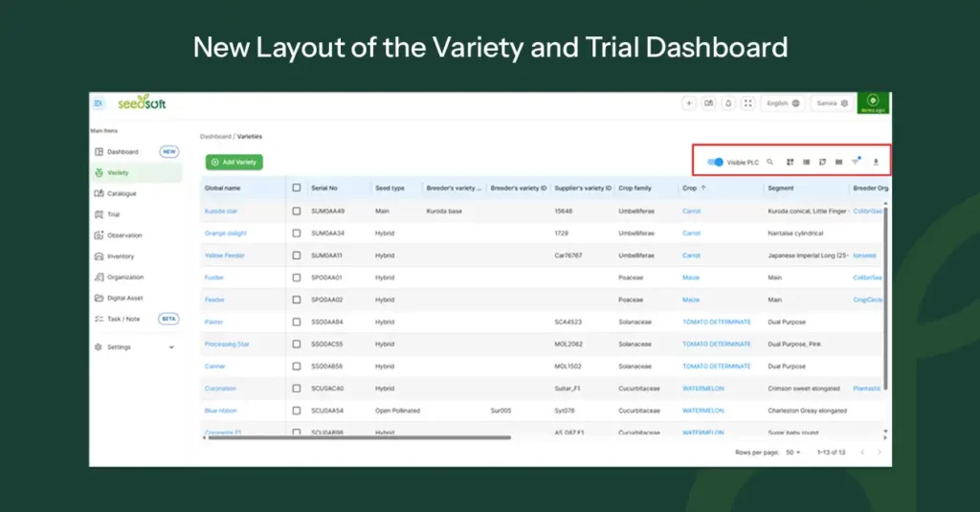980x512 pixels.
Task: Sort by the Serial No column header
Action: point(324,188)
